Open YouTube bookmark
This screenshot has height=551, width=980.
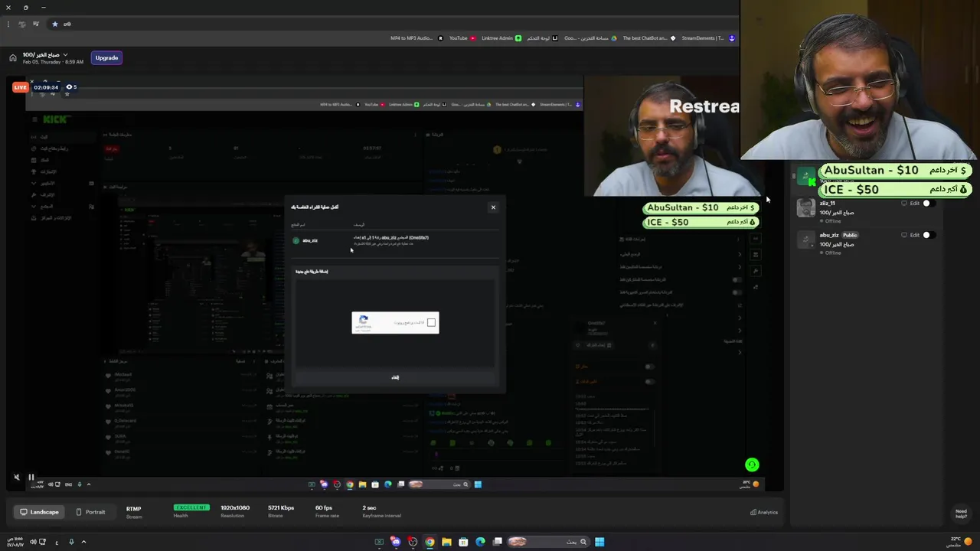pyautogui.click(x=462, y=38)
